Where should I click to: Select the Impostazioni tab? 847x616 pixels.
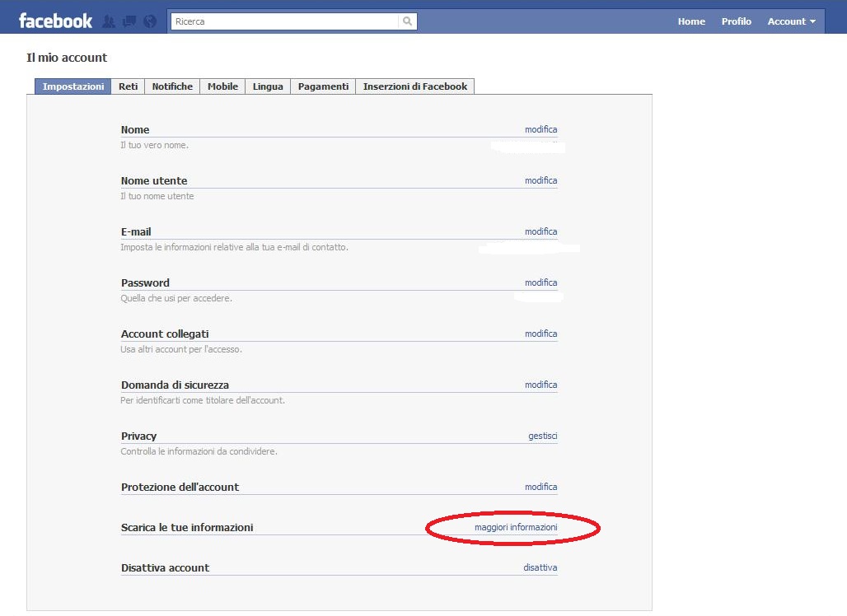click(73, 86)
